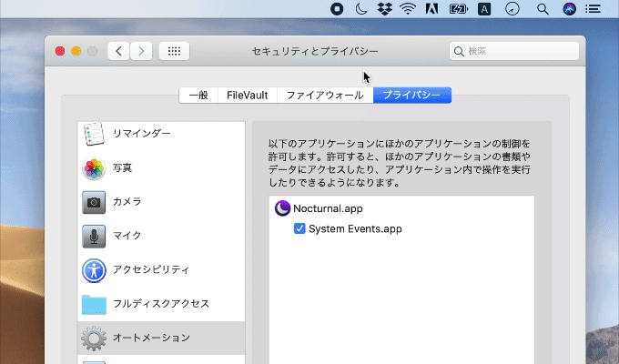
Task: Select the Accessibility (アクセシビリティ) icon
Action: (94, 270)
